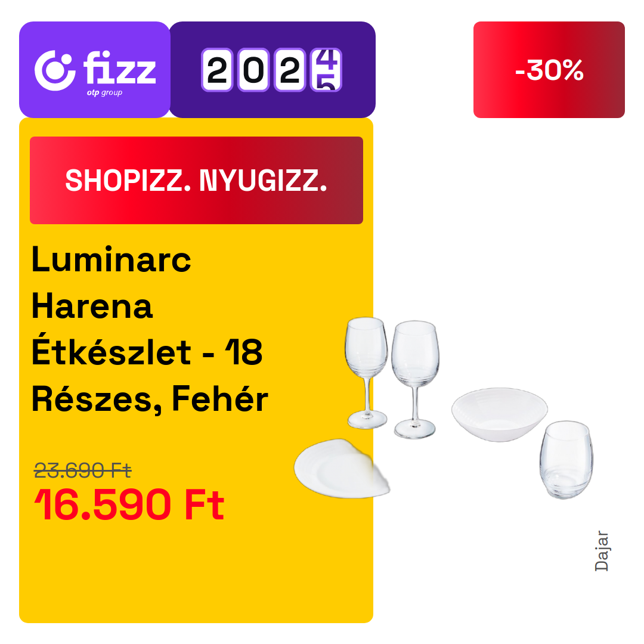644x644 pixels.
Task: Click the -30% discount badge
Action: pos(549,70)
